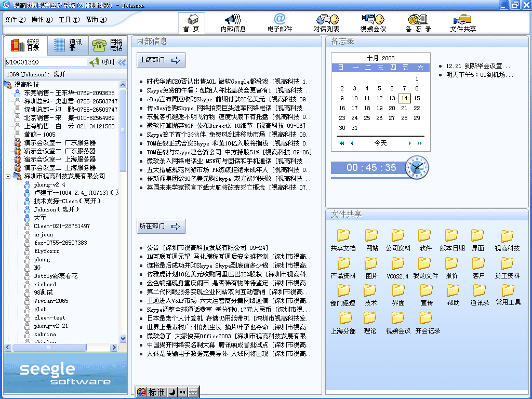
Task: Open the 通讯录 folder in file sharing
Action: [480, 295]
